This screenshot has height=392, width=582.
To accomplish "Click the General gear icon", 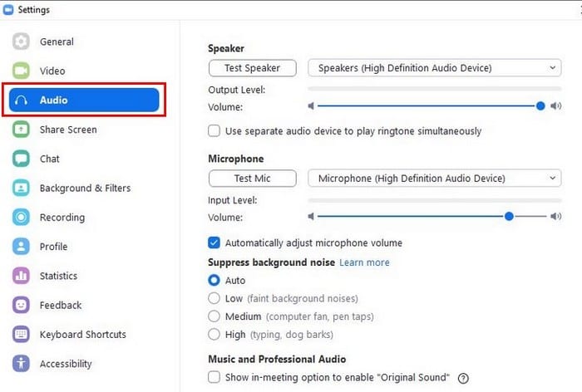I will (21, 42).
